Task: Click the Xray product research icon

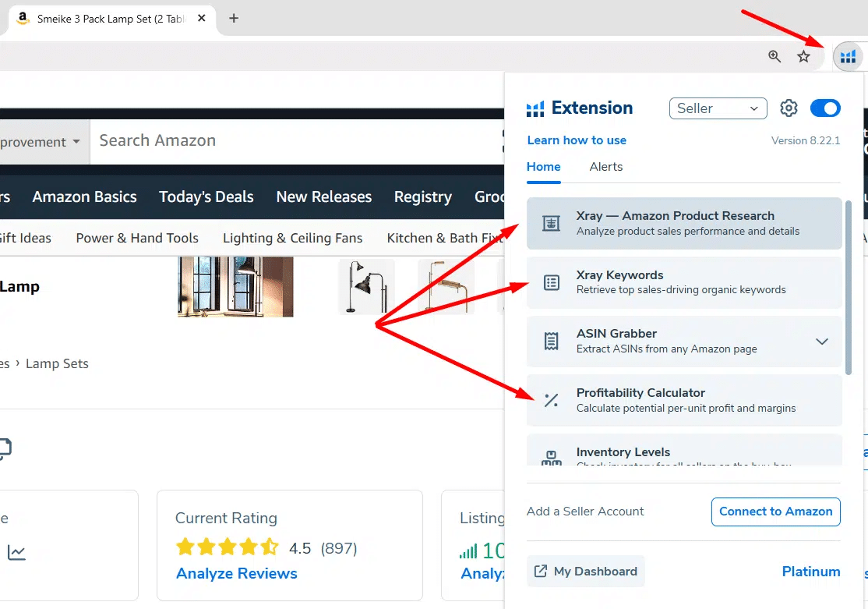Action: point(552,223)
